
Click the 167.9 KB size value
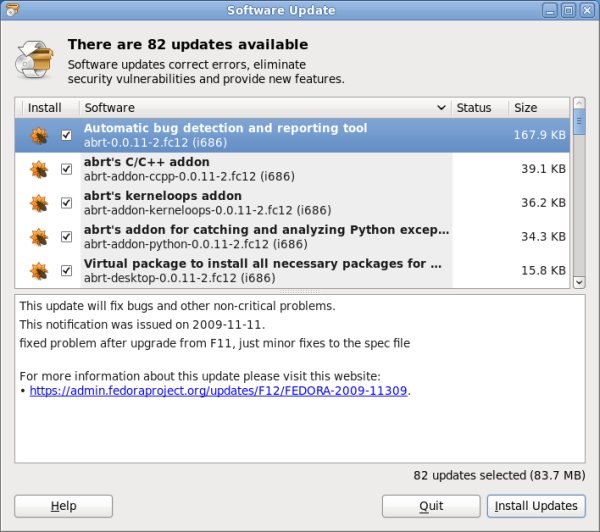click(540, 135)
